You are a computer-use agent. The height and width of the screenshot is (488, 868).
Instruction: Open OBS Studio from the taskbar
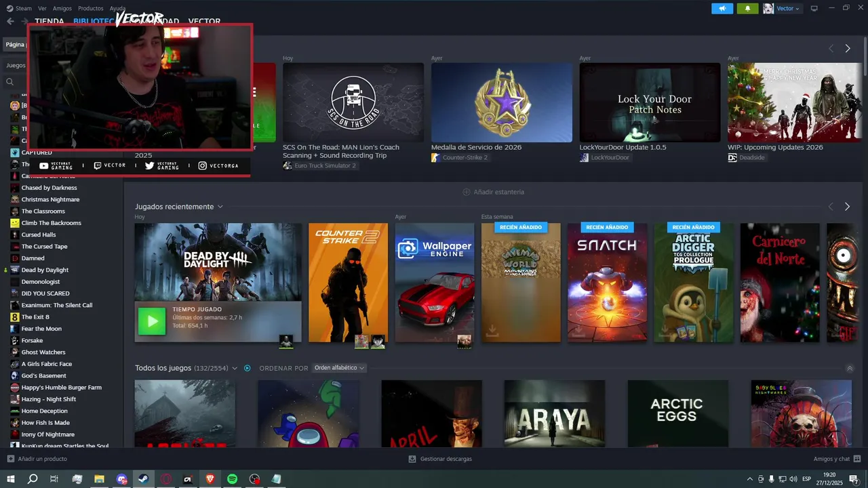point(254,479)
